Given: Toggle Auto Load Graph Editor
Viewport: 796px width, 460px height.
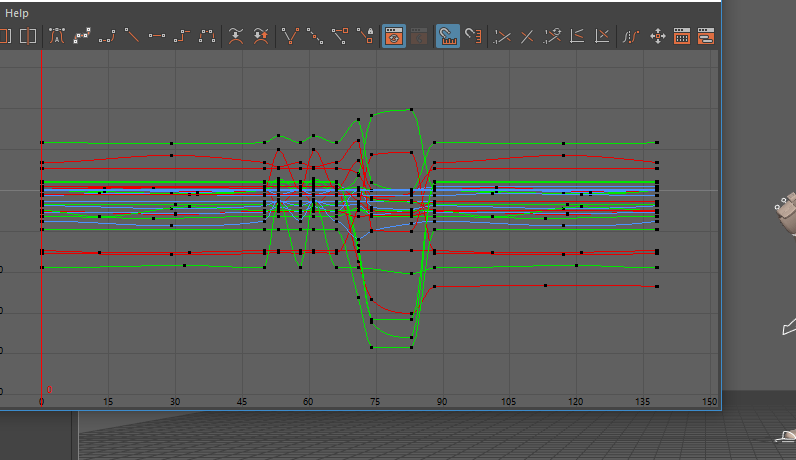Looking at the screenshot, I should click(394, 36).
